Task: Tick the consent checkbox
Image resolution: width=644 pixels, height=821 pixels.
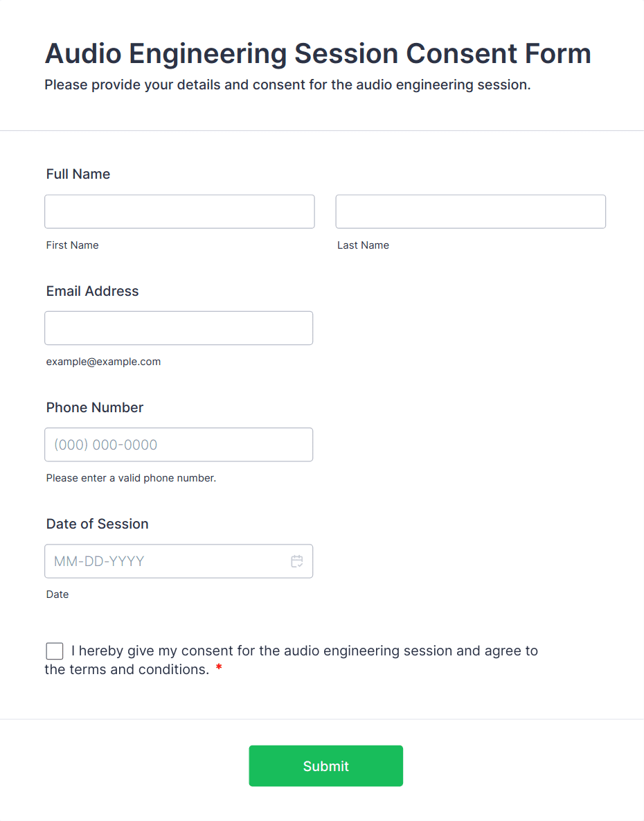Action: (55, 651)
